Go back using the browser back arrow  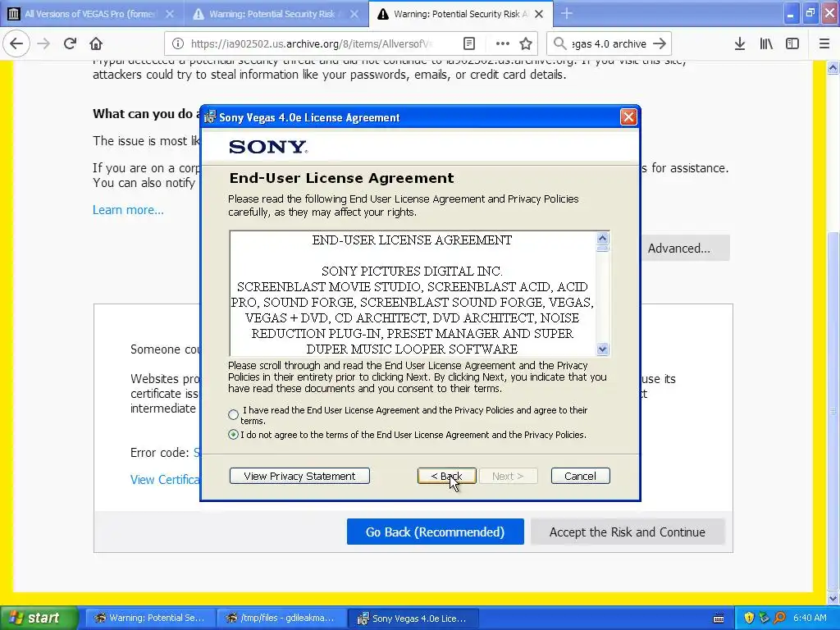tap(16, 44)
